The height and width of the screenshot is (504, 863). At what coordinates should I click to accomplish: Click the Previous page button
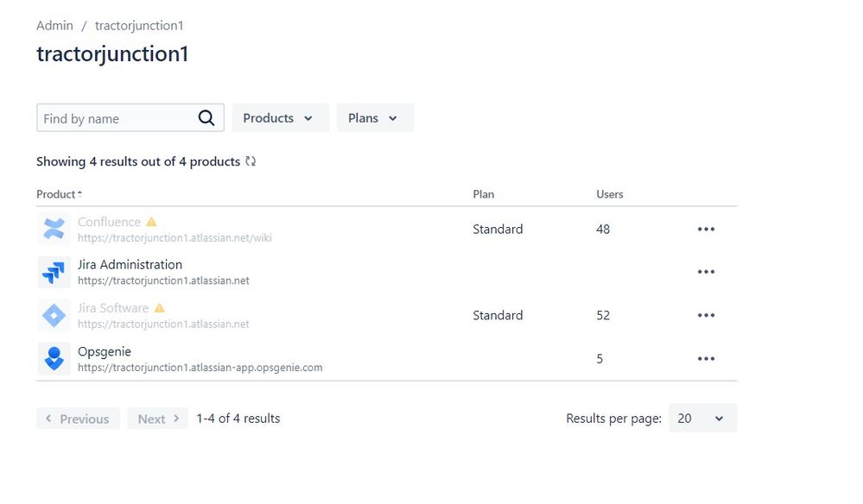click(78, 419)
